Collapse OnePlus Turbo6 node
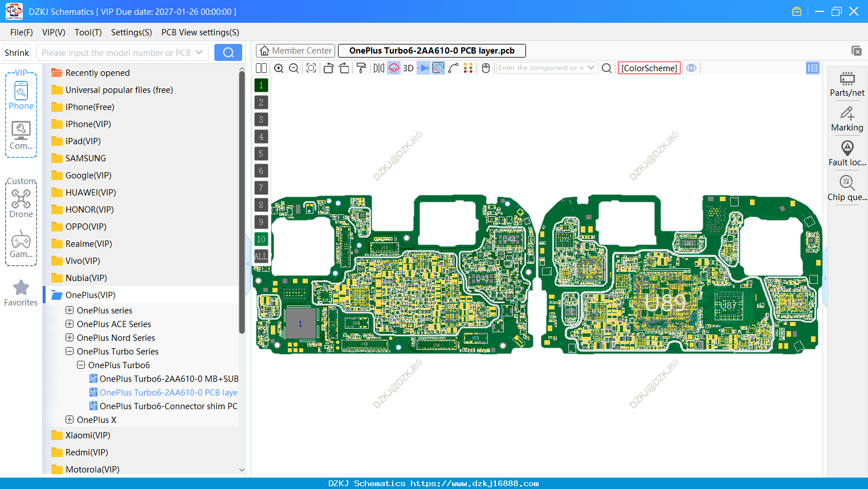Image resolution: width=868 pixels, height=489 pixels. coord(81,365)
